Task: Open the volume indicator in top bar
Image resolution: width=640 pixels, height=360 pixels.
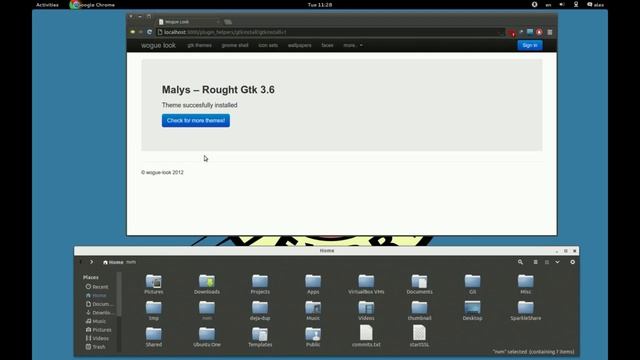Action: coord(562,4)
